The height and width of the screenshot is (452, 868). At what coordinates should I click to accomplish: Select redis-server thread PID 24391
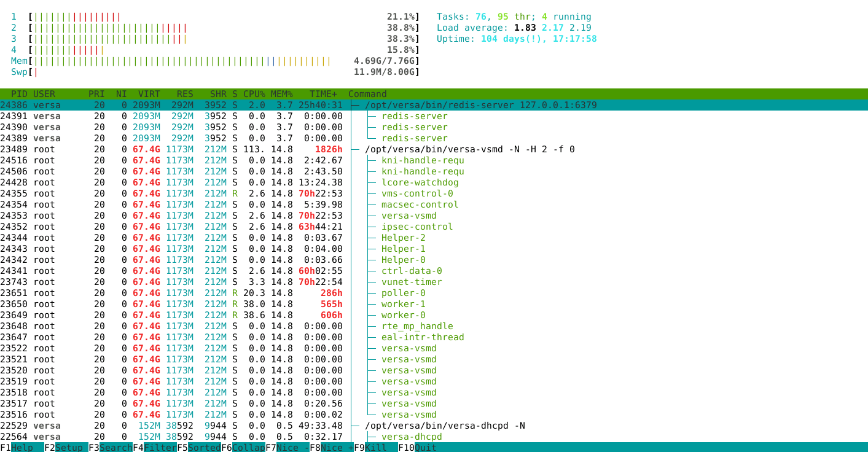[x=434, y=116]
